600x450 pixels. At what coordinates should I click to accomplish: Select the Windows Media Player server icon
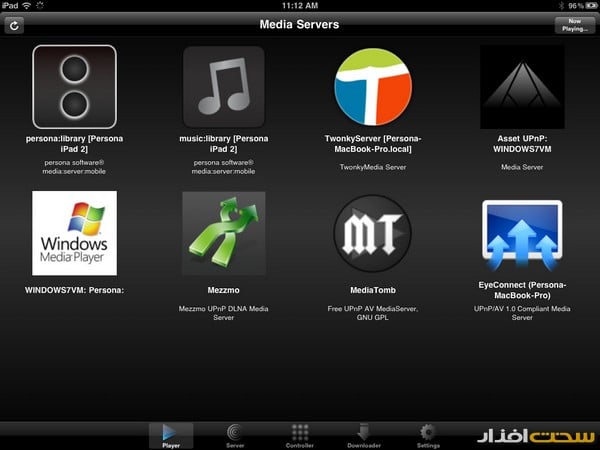click(74, 233)
